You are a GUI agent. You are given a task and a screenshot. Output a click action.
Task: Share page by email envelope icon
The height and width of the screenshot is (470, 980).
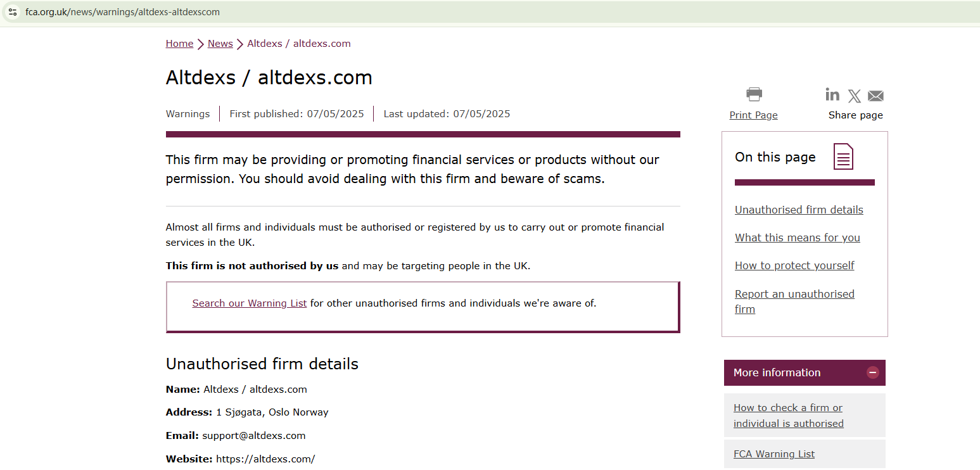click(x=875, y=96)
